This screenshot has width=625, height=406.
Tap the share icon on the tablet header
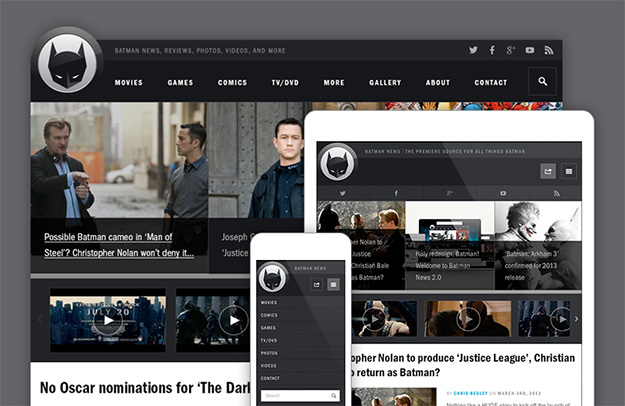(x=548, y=171)
